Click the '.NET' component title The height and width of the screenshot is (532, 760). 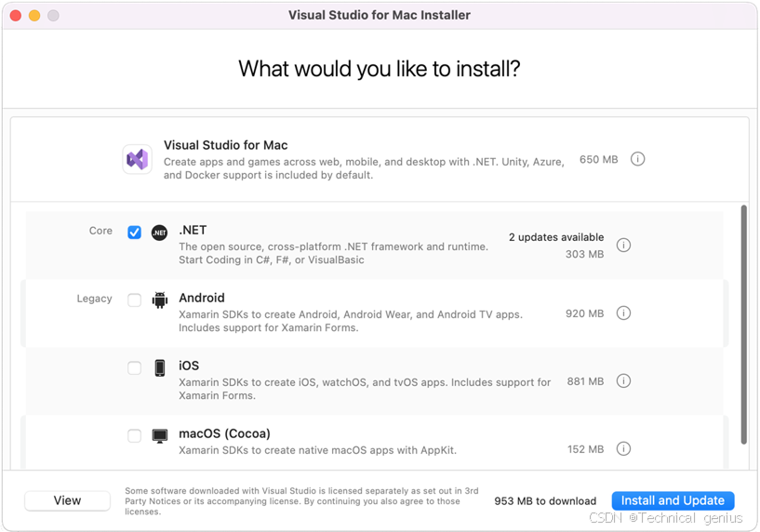click(193, 230)
